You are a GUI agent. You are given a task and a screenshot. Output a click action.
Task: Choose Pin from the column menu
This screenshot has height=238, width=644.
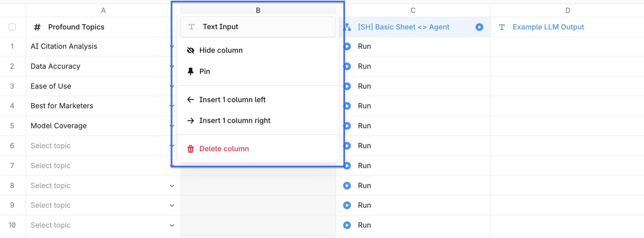[258, 71]
